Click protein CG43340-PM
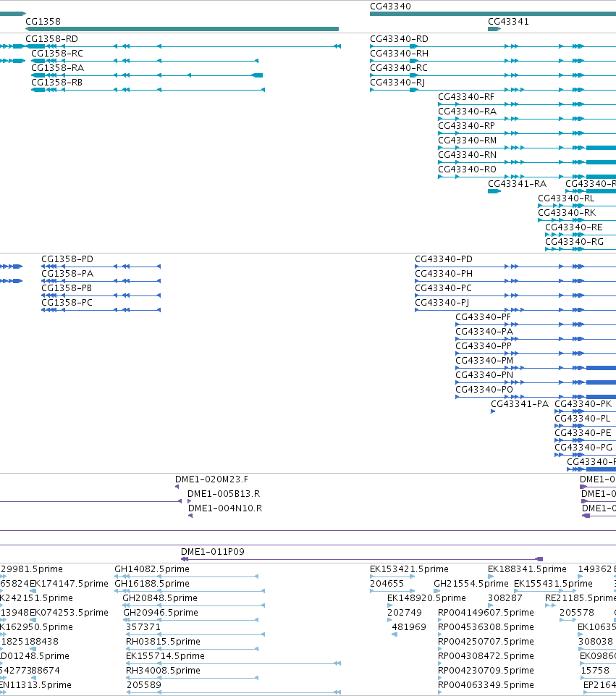 [484, 360]
